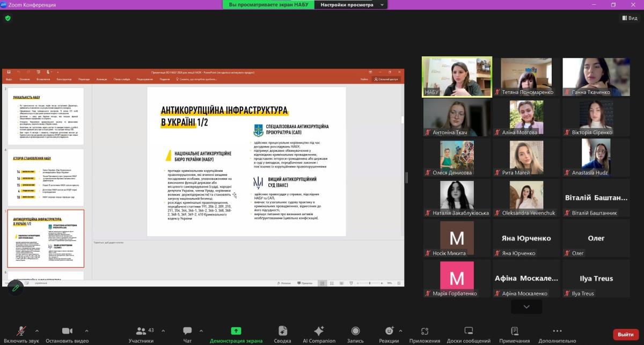Toggle camera with Остановить видео

click(x=67, y=331)
